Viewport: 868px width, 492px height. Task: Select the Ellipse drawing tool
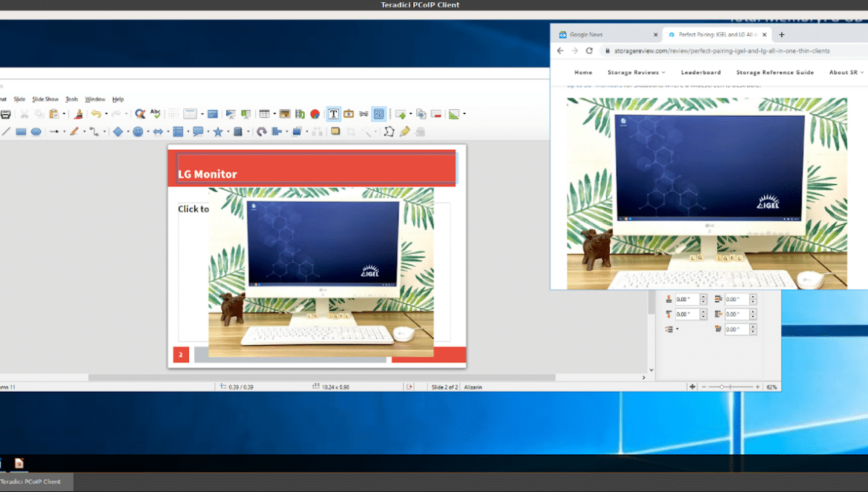36,131
